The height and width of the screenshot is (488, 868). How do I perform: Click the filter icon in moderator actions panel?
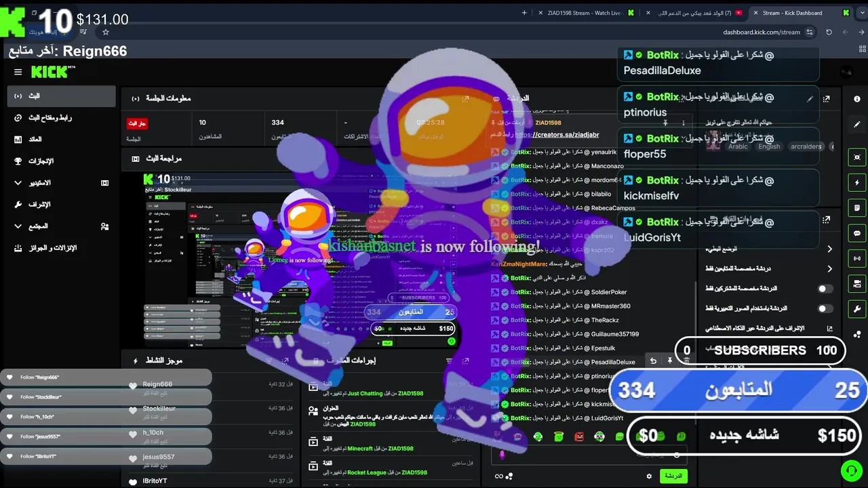449,361
